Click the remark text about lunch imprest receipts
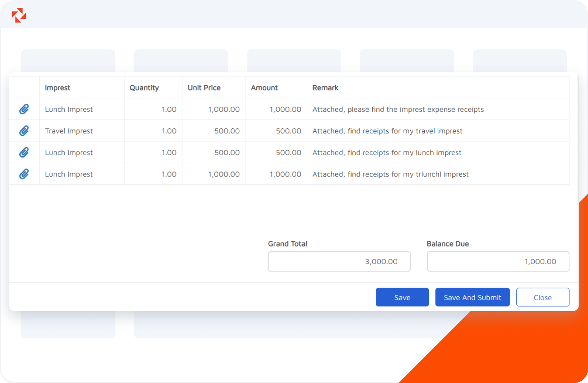The width and height of the screenshot is (588, 383). tap(387, 152)
